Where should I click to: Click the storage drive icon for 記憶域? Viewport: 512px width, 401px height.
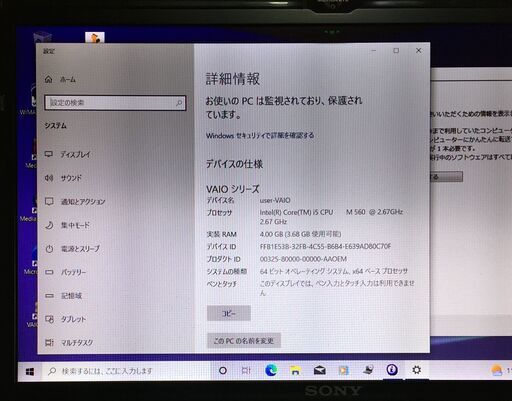point(49,296)
